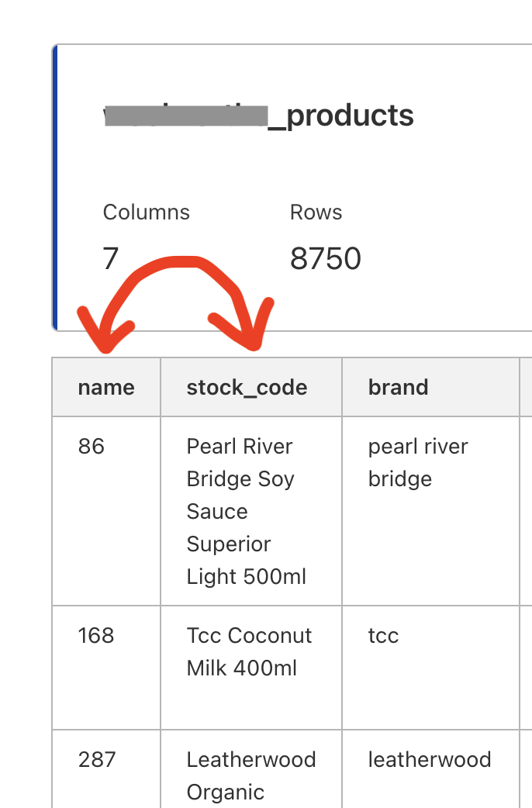Click the _products table title

340,116
